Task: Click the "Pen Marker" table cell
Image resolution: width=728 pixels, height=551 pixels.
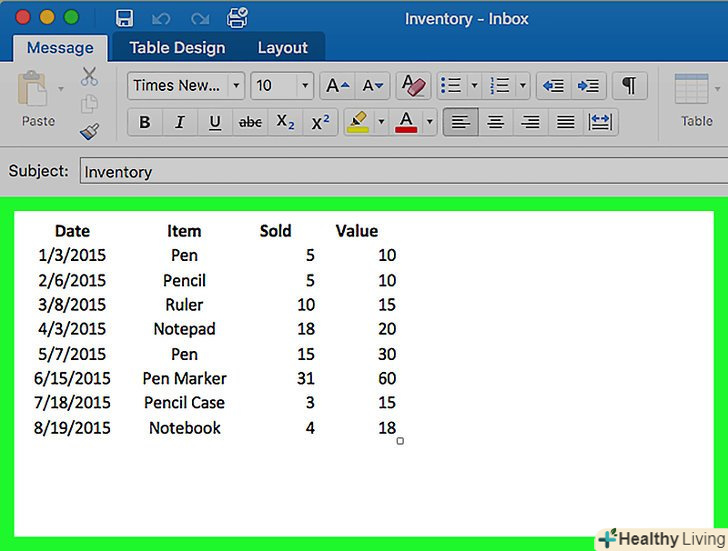Action: click(184, 378)
